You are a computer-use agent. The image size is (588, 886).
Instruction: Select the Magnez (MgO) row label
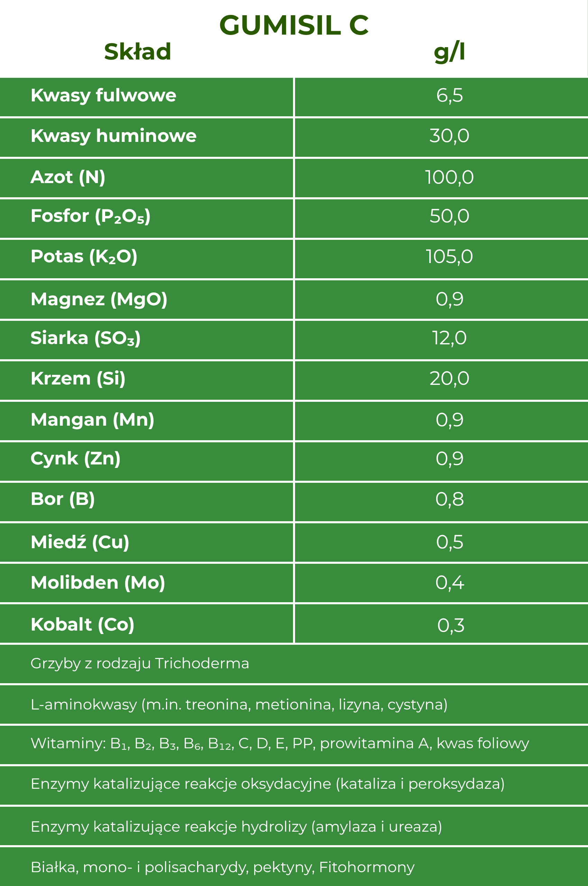[99, 300]
